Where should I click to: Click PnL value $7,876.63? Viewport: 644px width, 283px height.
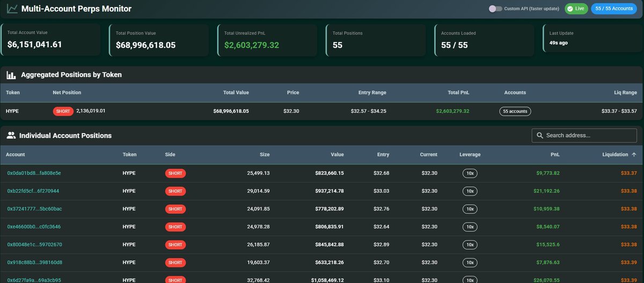[548, 263]
